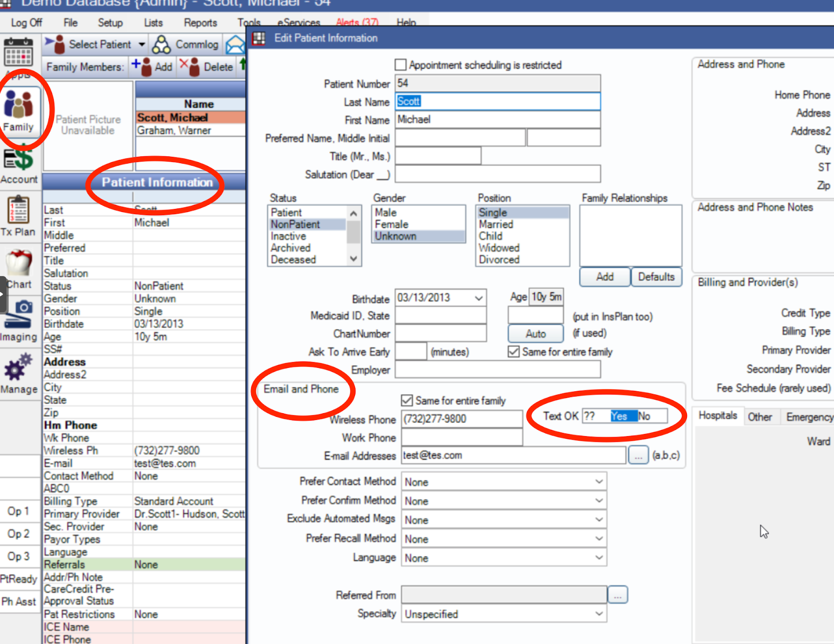Open Prefer Contact Method dropdown
The height and width of the screenshot is (644, 834).
click(599, 482)
